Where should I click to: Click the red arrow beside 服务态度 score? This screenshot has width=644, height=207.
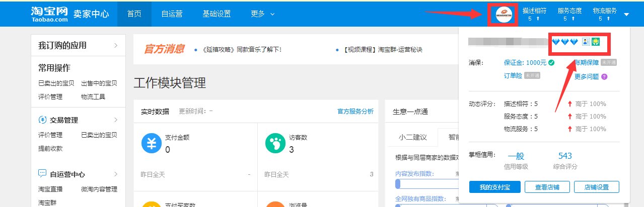(569, 117)
